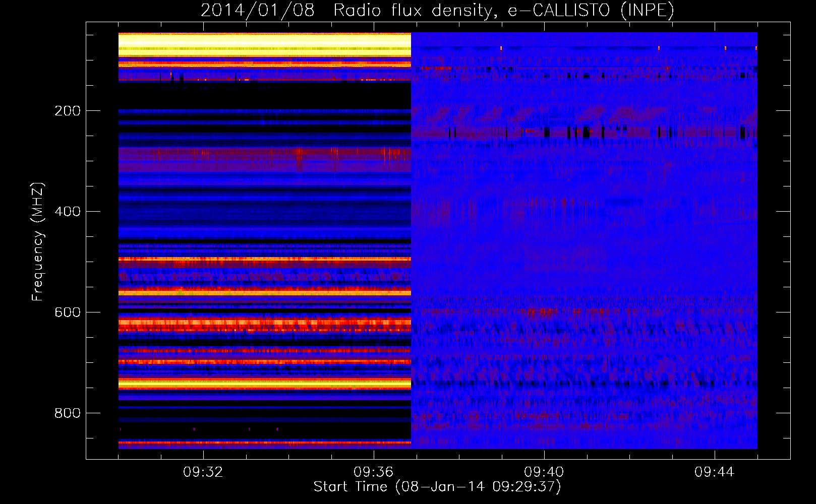Image resolution: width=816 pixels, height=504 pixels.
Task: Click the 'Start Time (08-Jan-14 09:29:37)' label
Action: 437,487
